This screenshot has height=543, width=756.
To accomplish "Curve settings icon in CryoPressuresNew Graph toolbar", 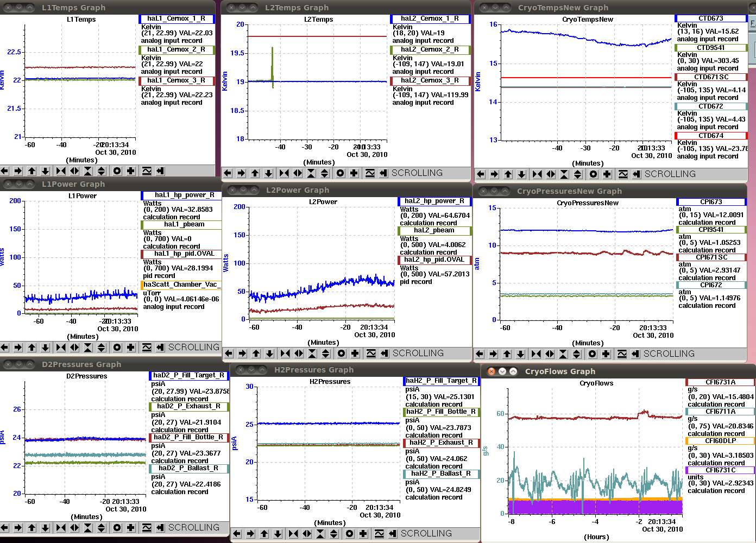I will coord(622,354).
